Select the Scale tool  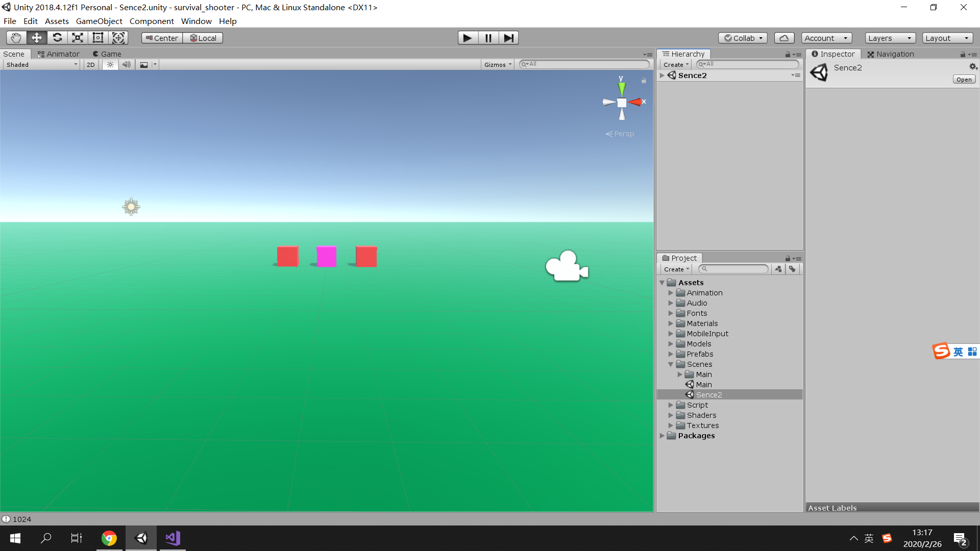coord(78,38)
